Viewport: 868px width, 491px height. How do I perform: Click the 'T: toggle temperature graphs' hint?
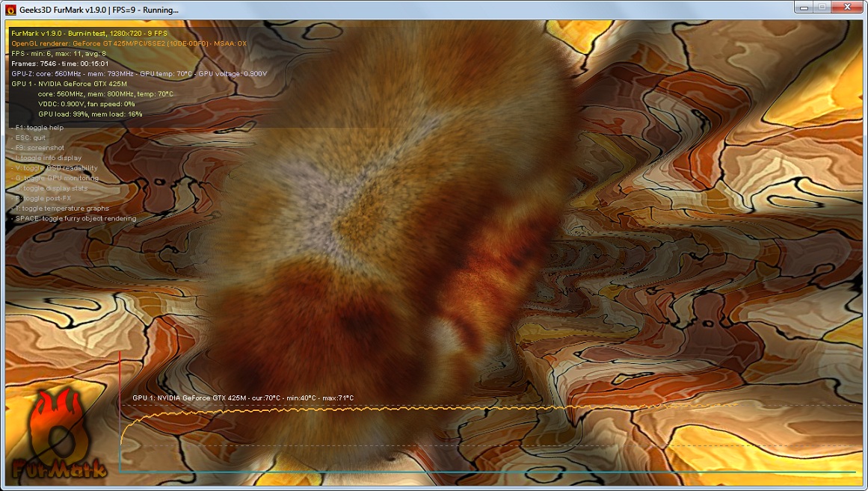point(61,209)
